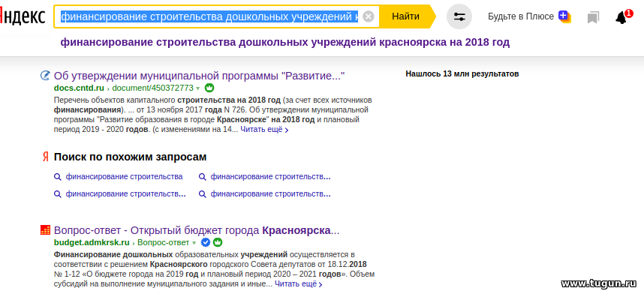Click blue verified checkmark badge of budget.admkrsk.ru
This screenshot has width=644, height=297.
click(206, 242)
